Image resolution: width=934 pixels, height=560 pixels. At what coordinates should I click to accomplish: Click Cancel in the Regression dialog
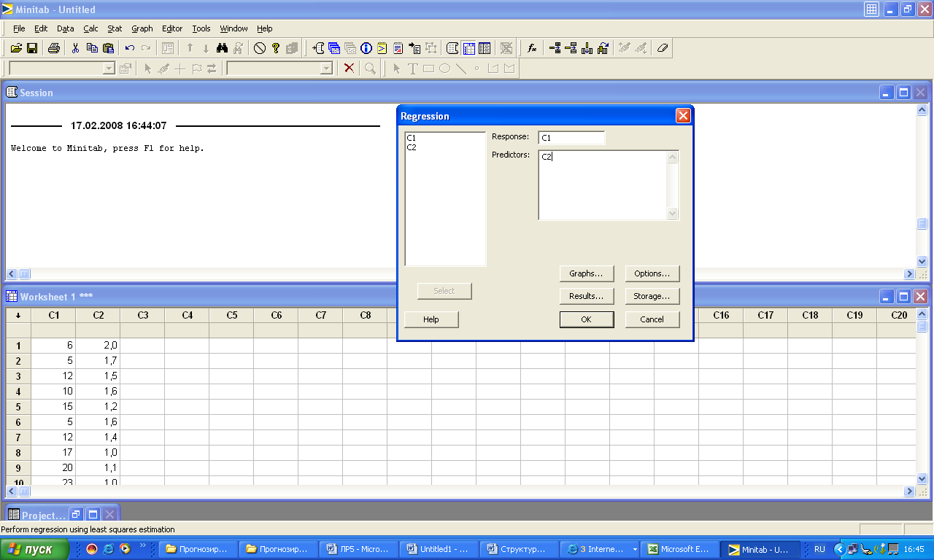point(652,319)
